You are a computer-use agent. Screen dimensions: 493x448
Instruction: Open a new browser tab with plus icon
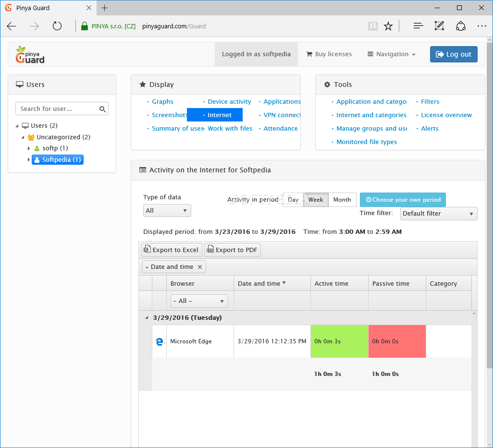105,8
